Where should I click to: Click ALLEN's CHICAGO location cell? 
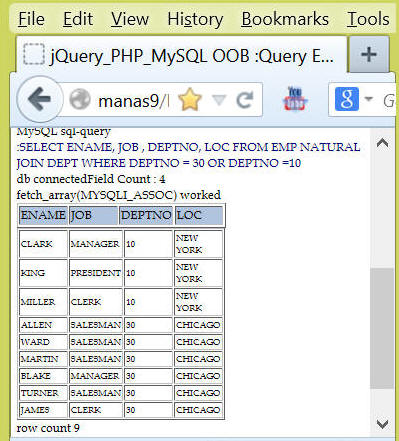point(198,325)
